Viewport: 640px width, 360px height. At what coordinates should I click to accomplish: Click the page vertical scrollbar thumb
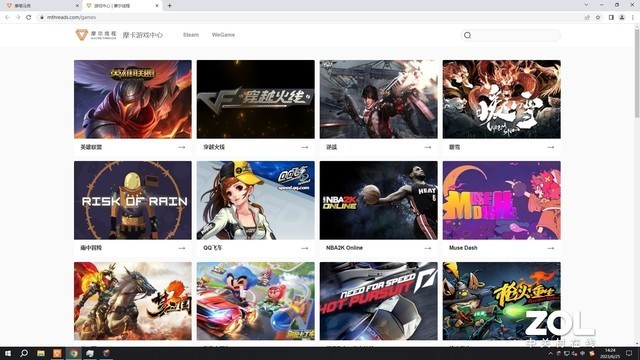[x=637, y=73]
